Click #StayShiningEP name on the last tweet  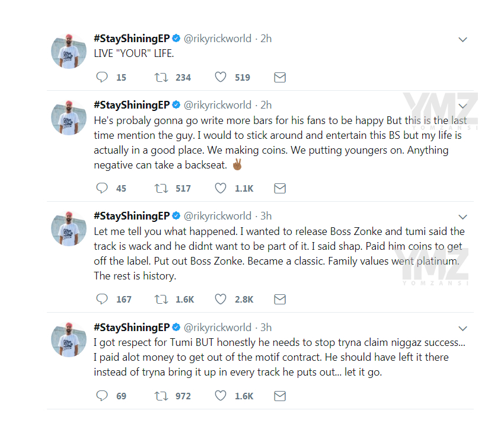(132, 328)
